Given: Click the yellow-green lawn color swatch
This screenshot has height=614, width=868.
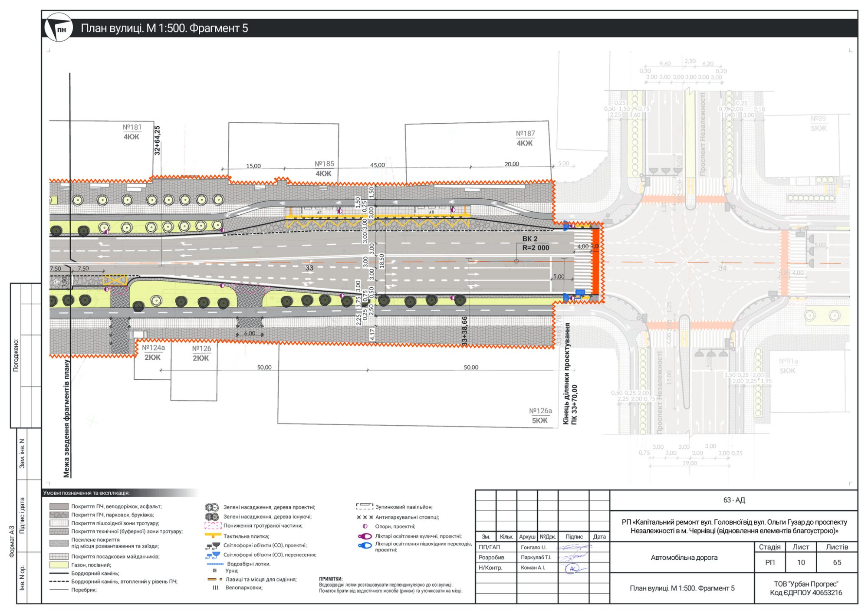Looking at the screenshot, I should 59,565.
